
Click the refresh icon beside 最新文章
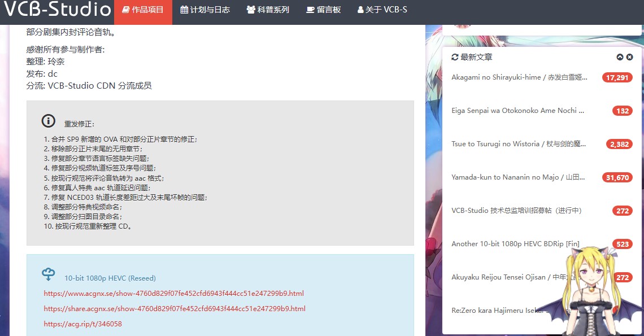(455, 57)
